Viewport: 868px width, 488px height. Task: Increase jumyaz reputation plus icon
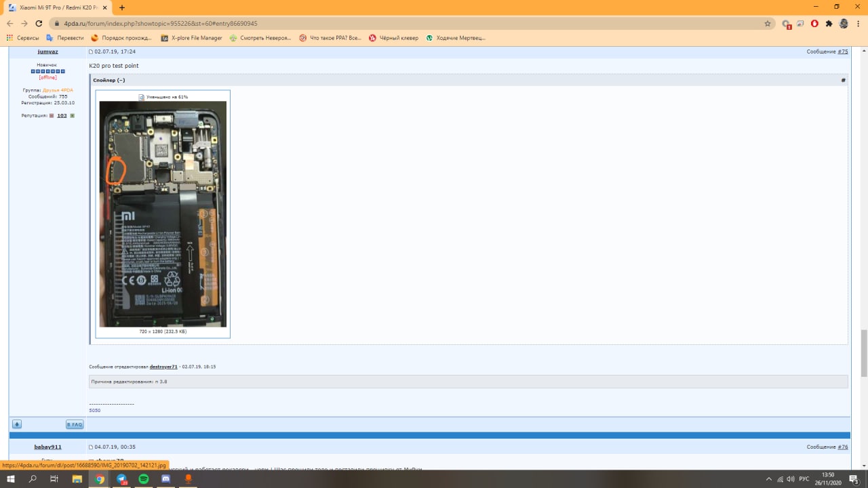point(73,116)
